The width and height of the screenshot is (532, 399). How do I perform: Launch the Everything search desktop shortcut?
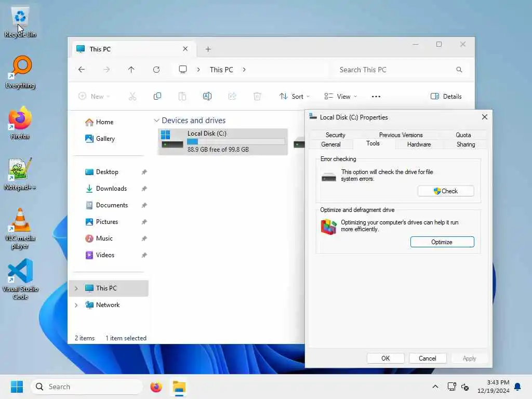pyautogui.click(x=20, y=73)
